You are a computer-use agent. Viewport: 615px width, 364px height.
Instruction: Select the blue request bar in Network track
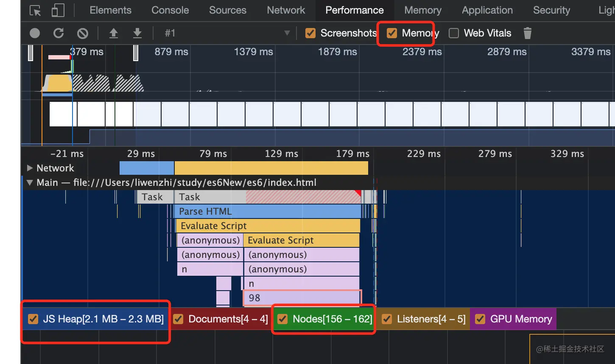[147, 168]
